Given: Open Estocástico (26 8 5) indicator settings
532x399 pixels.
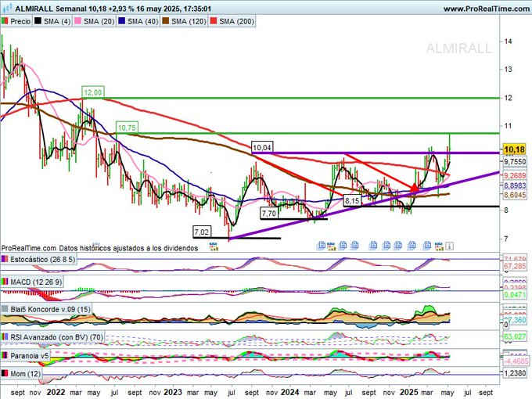Looking at the screenshot, I should tap(42, 260).
